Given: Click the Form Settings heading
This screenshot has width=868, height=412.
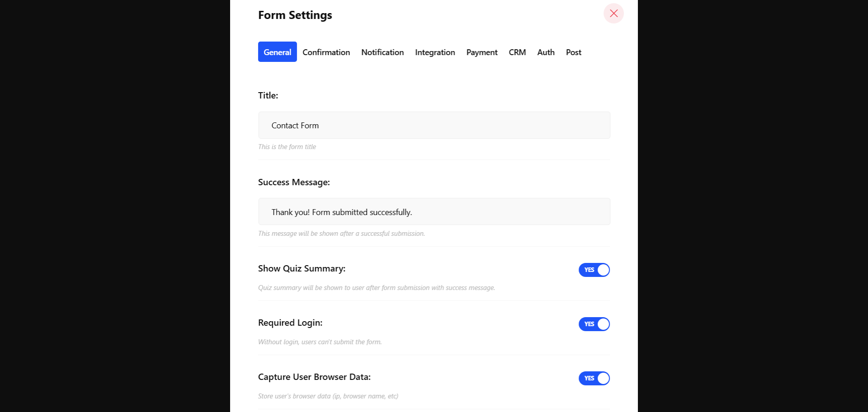Looking at the screenshot, I should 295,15.
